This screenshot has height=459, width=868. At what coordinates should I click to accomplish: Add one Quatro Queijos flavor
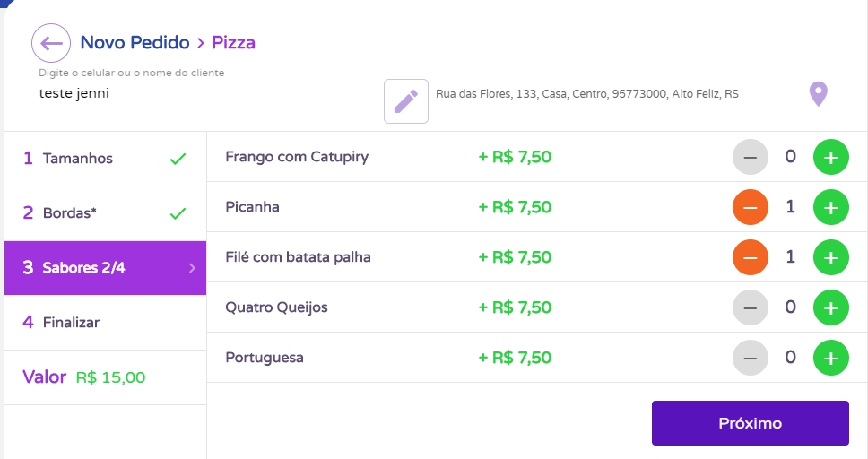830,308
